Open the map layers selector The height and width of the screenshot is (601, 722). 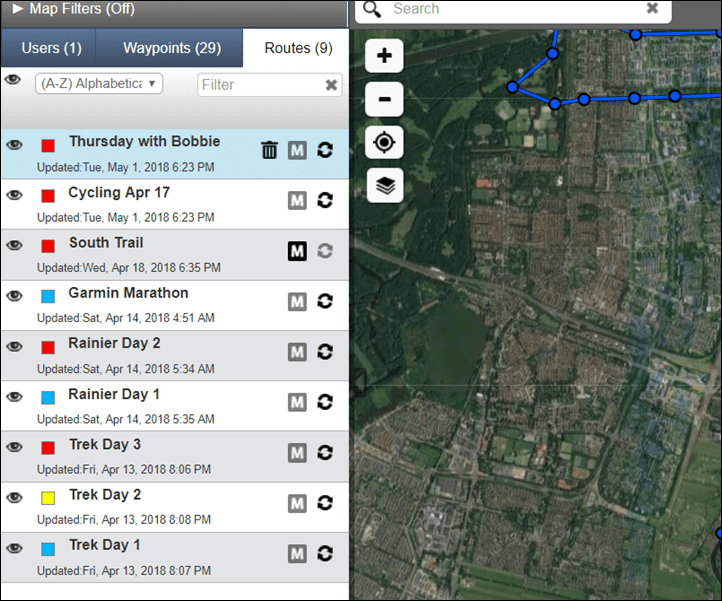(x=385, y=186)
